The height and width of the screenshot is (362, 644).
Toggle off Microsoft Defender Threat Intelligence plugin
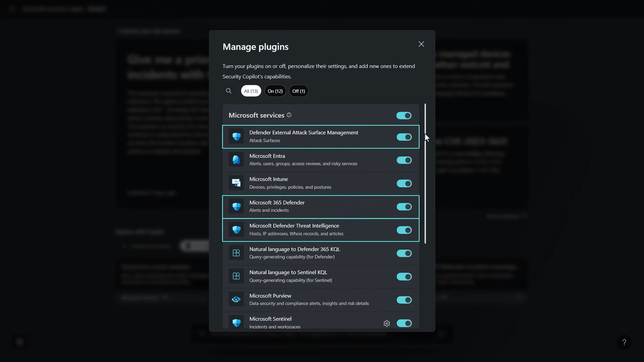(404, 230)
